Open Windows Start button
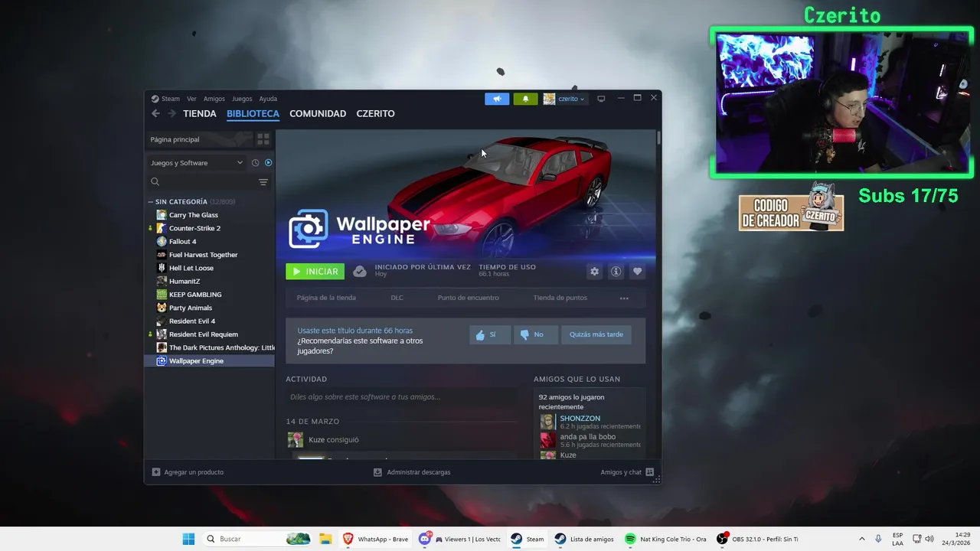Screen dimensions: 980x551 coord(188,539)
